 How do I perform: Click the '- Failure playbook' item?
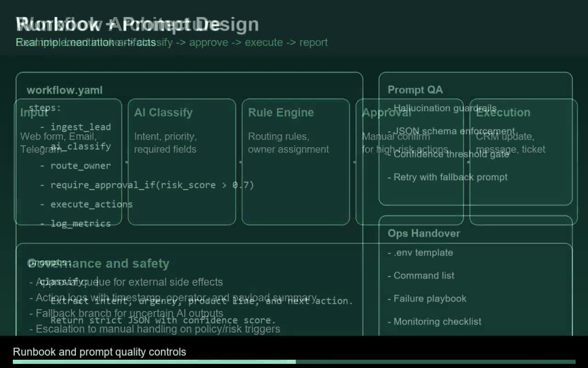pos(427,299)
